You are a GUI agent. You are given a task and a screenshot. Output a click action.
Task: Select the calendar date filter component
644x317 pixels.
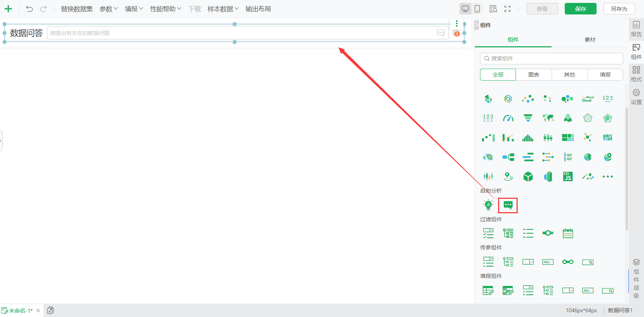568,234
